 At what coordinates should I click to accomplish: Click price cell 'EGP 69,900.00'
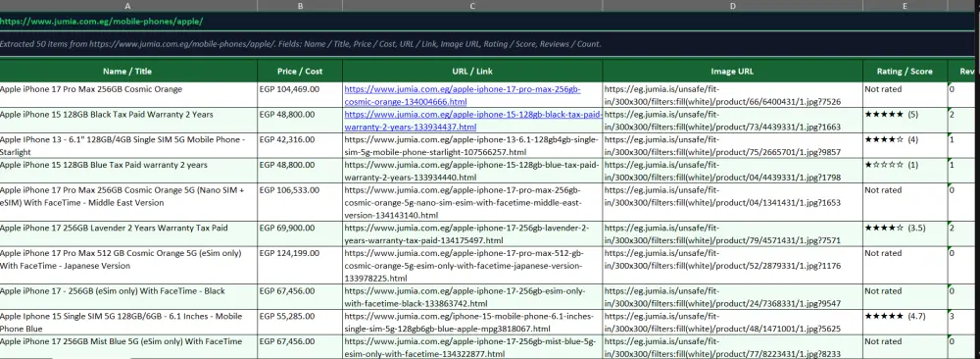pyautogui.click(x=300, y=233)
